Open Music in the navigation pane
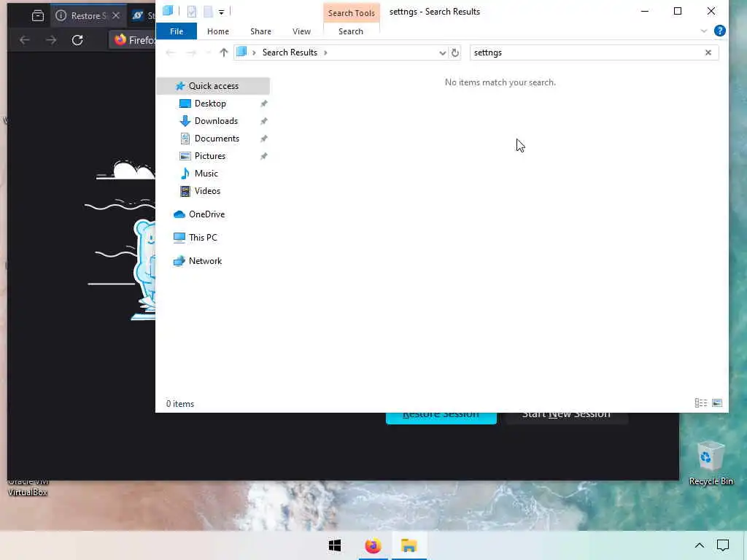Screen dimensions: 747x560 tap(206, 174)
